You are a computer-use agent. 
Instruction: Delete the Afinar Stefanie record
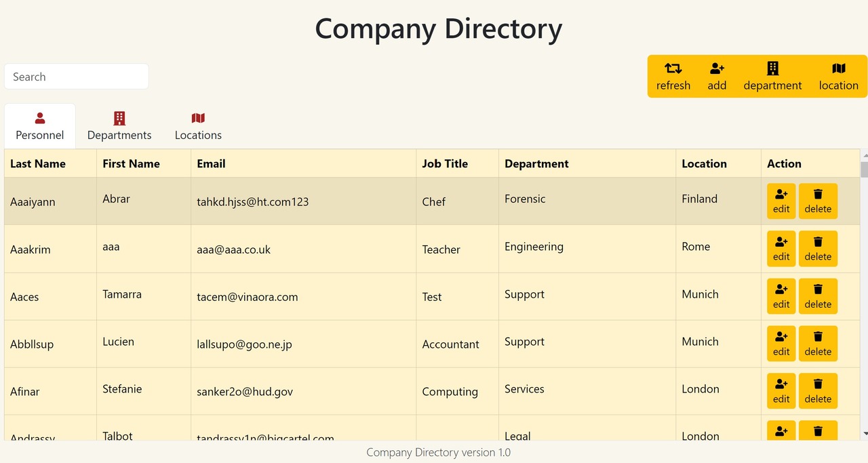(818, 391)
